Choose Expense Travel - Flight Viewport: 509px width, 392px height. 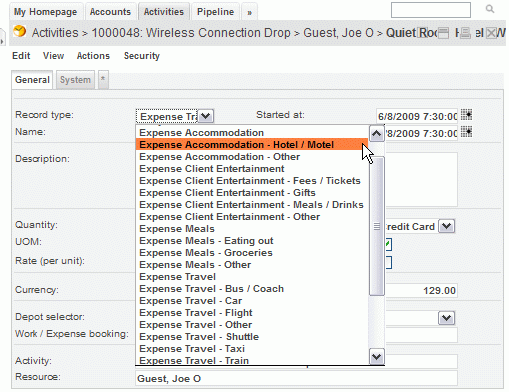click(252, 313)
